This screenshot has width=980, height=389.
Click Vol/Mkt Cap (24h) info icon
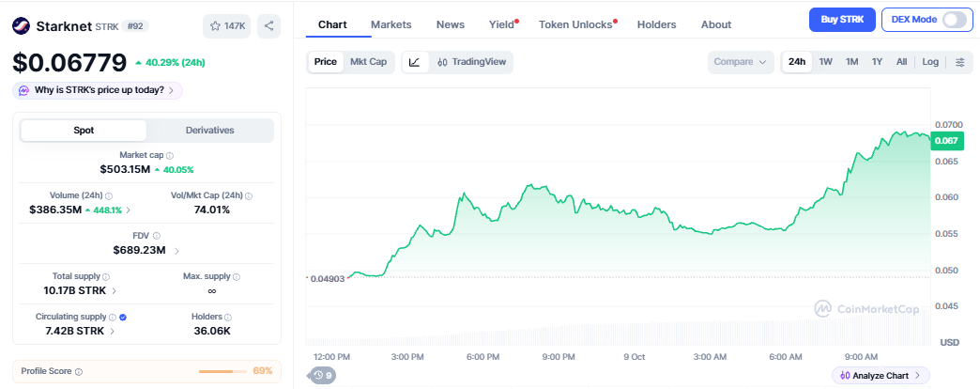(249, 195)
